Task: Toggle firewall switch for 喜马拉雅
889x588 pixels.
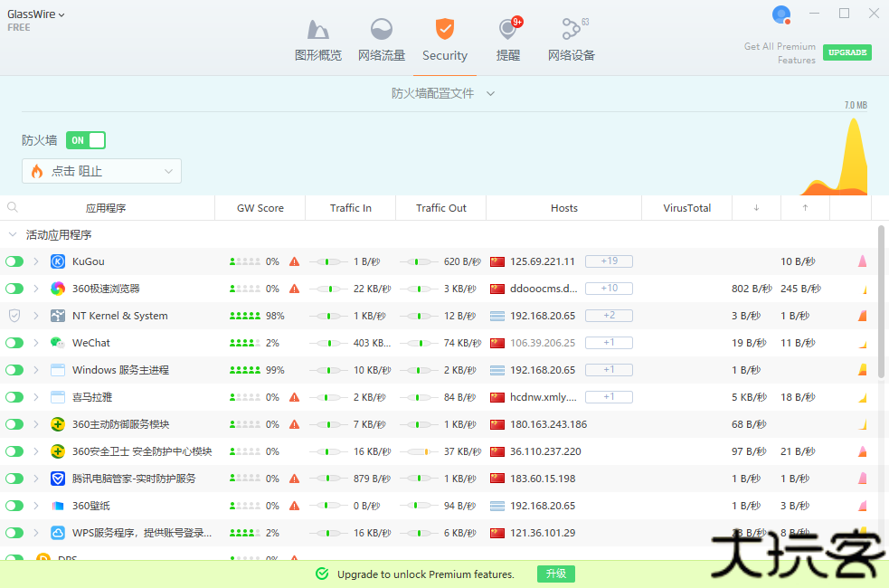Action: (x=14, y=397)
